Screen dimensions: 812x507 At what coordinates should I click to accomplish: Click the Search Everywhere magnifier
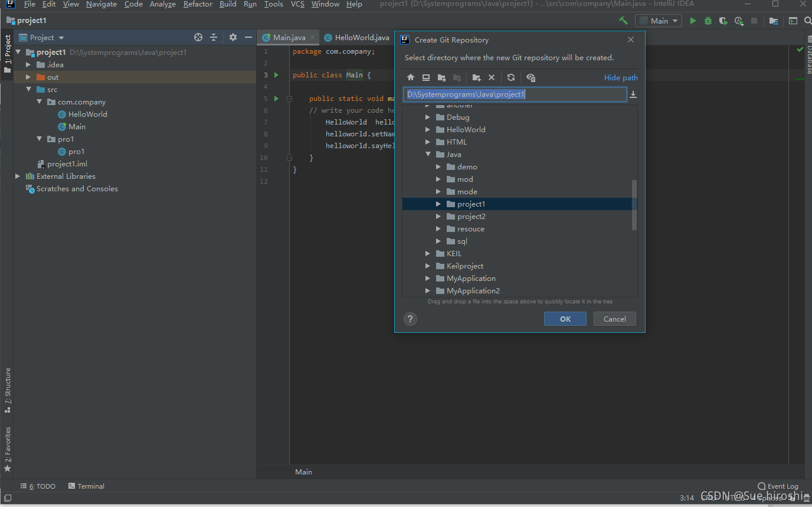(x=807, y=21)
